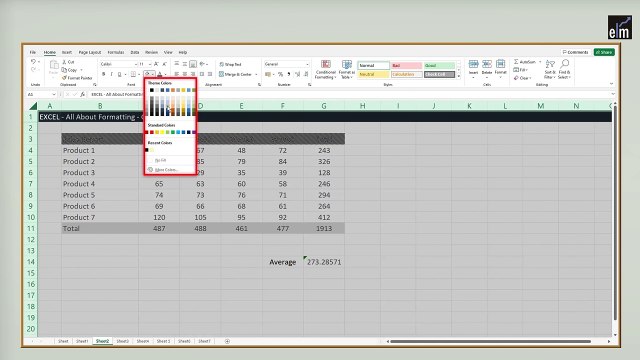Collapse the ribbon with the chevron

(611, 84)
